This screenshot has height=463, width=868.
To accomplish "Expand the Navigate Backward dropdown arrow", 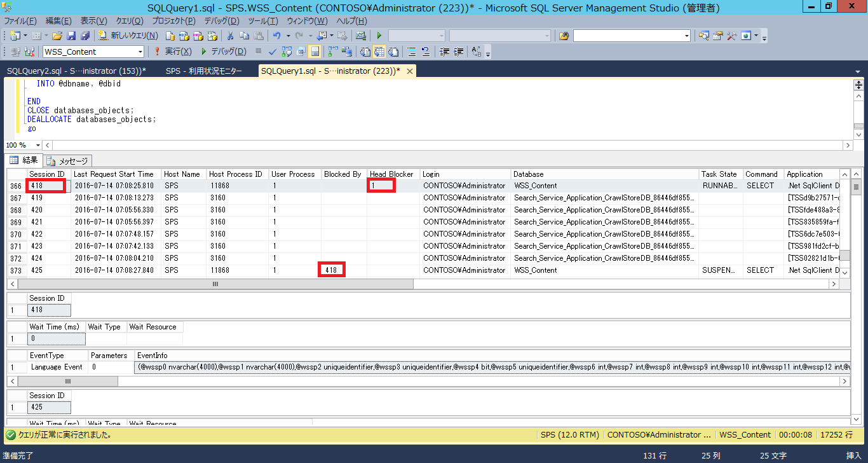I will pos(332,36).
